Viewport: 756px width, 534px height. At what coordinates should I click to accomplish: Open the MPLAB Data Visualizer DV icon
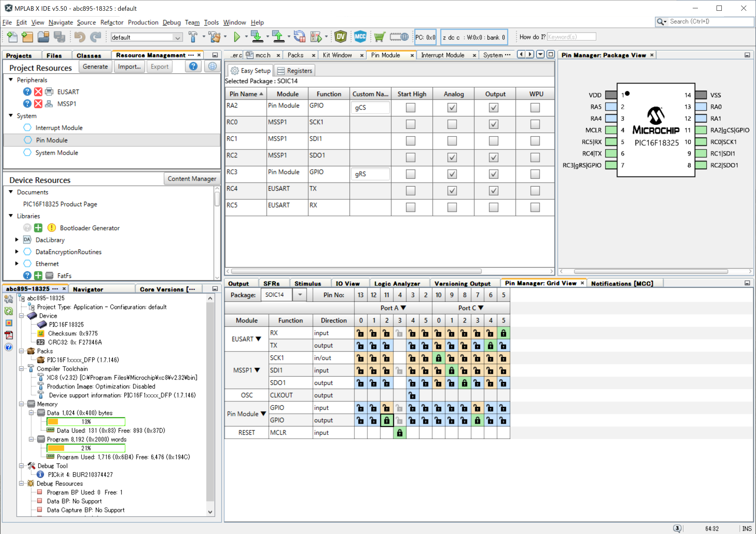[x=341, y=37]
